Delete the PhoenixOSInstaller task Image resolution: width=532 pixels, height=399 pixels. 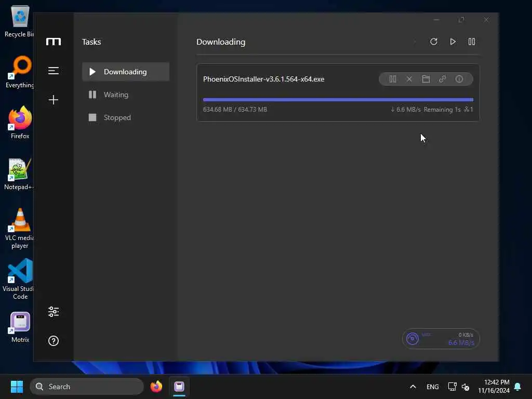409,79
